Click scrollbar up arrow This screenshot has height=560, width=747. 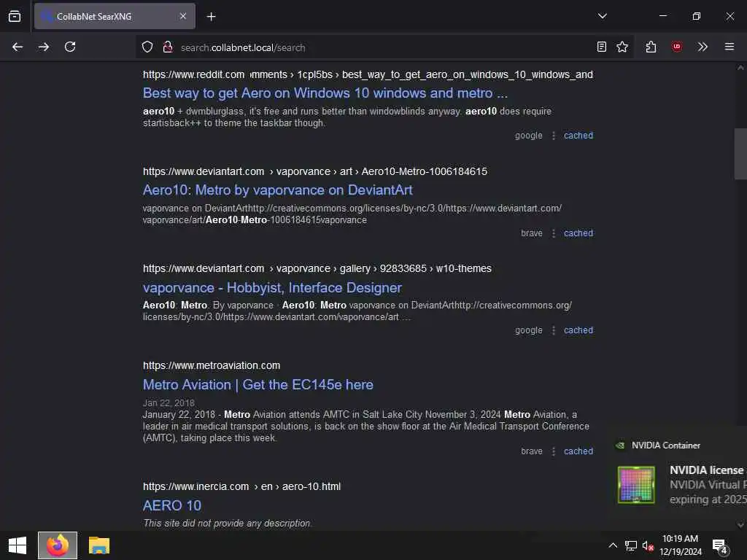tap(740, 68)
